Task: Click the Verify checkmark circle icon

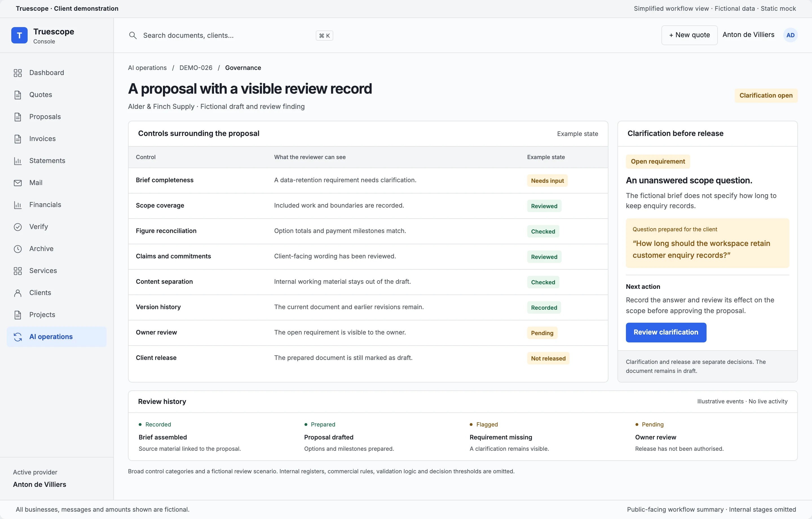Action: click(17, 227)
